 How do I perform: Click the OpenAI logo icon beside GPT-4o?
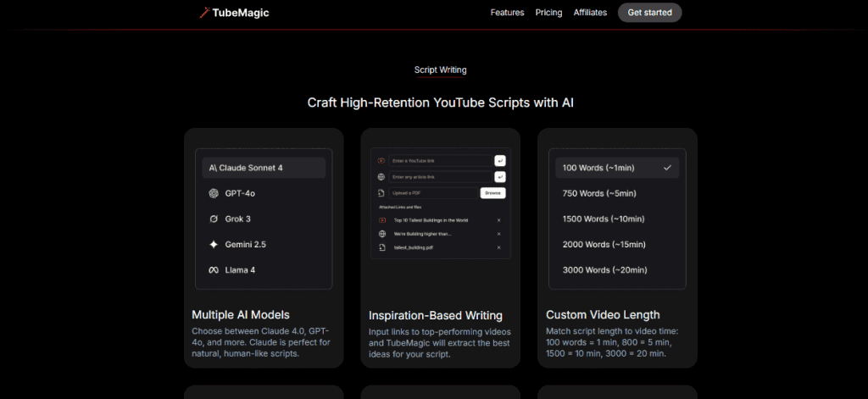coord(214,193)
